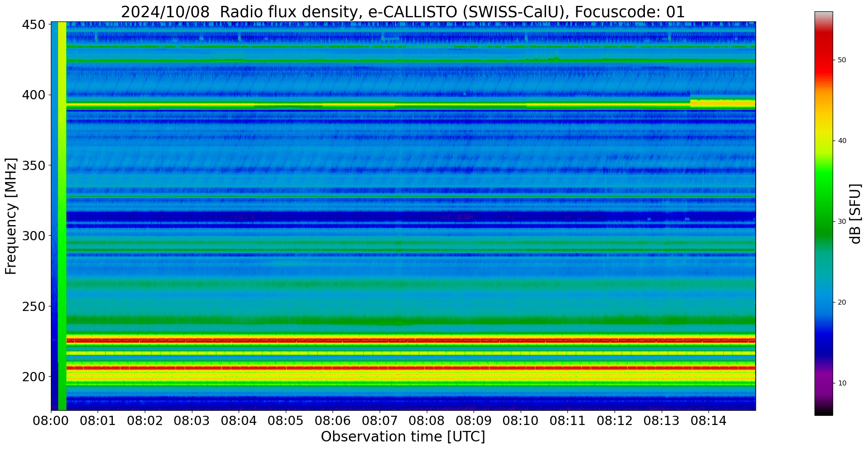Click the 08:13 time tick label
This screenshot has height=449, width=868.
click(661, 420)
